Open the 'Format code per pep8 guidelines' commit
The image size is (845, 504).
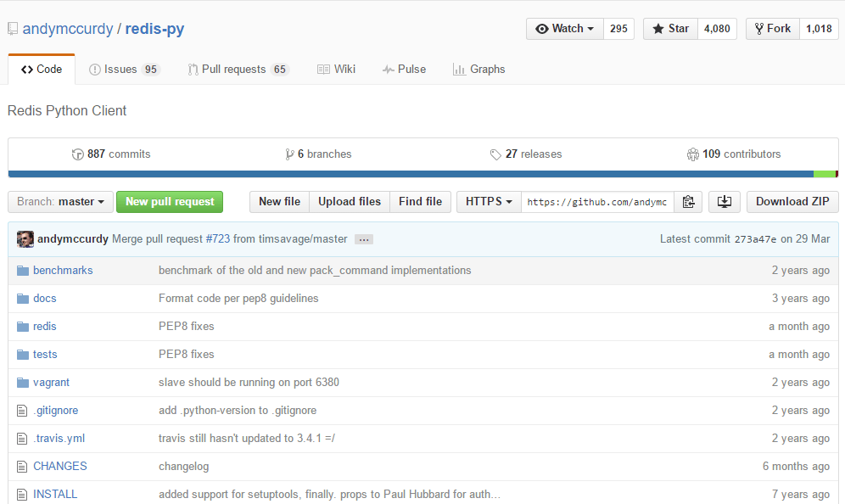point(238,298)
